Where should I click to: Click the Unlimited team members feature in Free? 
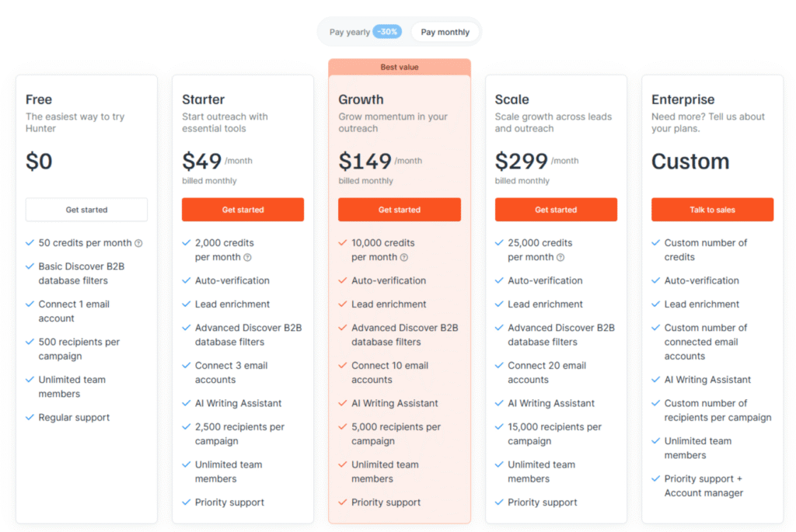click(70, 386)
